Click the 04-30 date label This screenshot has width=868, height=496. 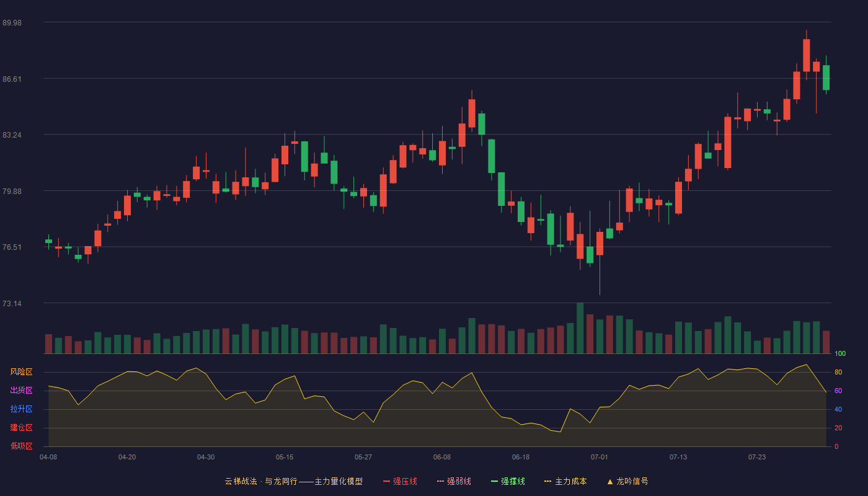click(206, 457)
